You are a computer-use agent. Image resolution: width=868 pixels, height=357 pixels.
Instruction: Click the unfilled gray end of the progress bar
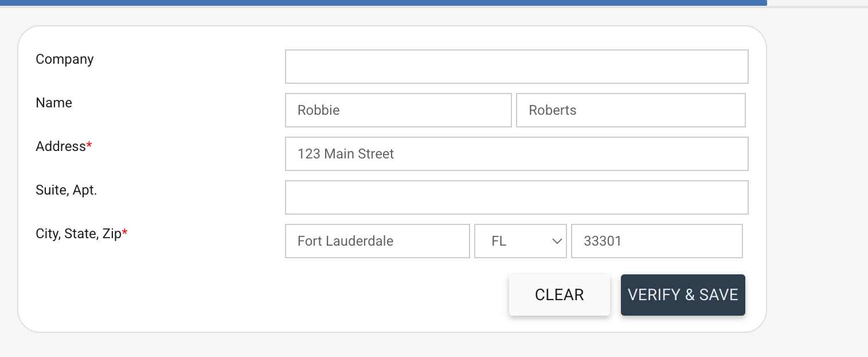[x=817, y=3]
